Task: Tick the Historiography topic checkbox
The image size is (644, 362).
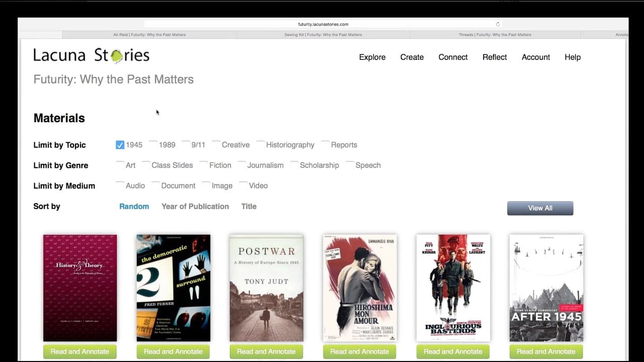Action: (x=260, y=144)
